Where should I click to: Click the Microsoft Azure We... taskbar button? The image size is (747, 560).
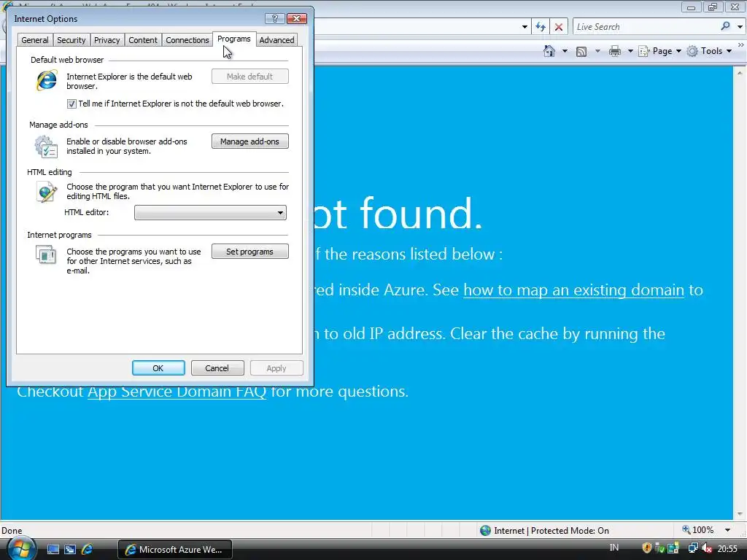(x=175, y=550)
